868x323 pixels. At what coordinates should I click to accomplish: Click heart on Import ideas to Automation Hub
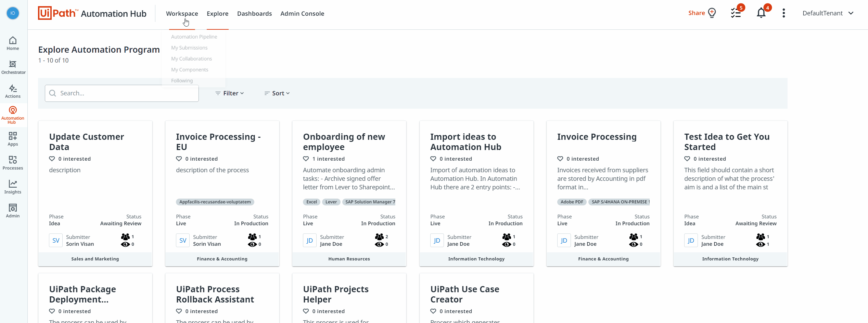pos(433,159)
